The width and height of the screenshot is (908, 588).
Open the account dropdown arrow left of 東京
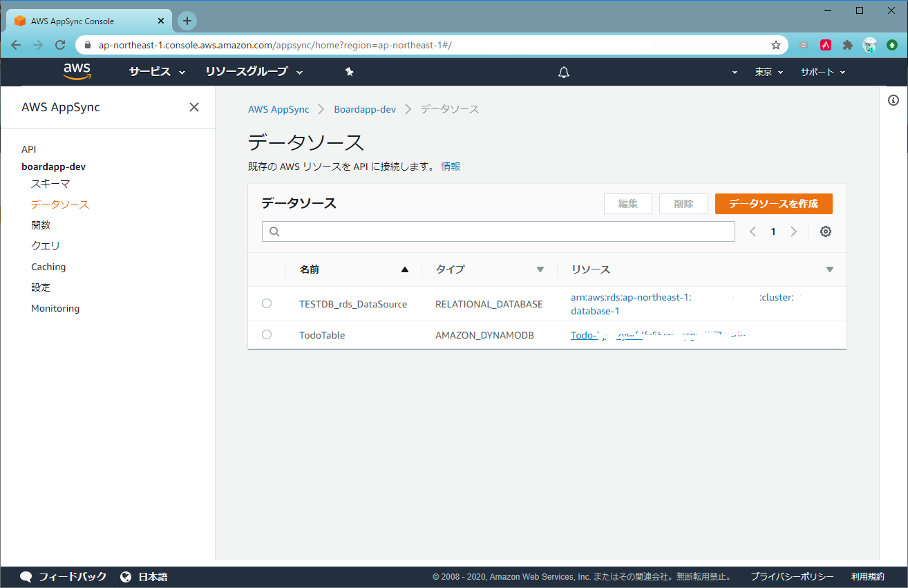735,73
